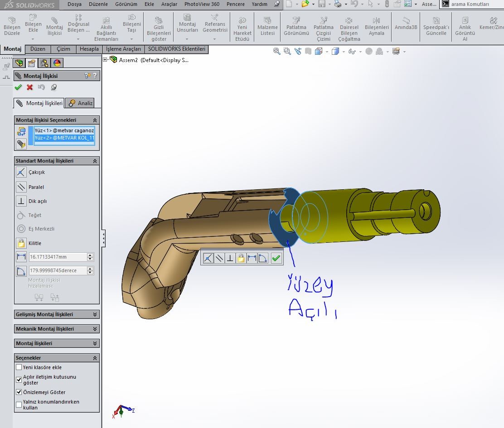Open Malzeme Listesi bill of materials
The width and height of the screenshot is (504, 428).
point(267,27)
